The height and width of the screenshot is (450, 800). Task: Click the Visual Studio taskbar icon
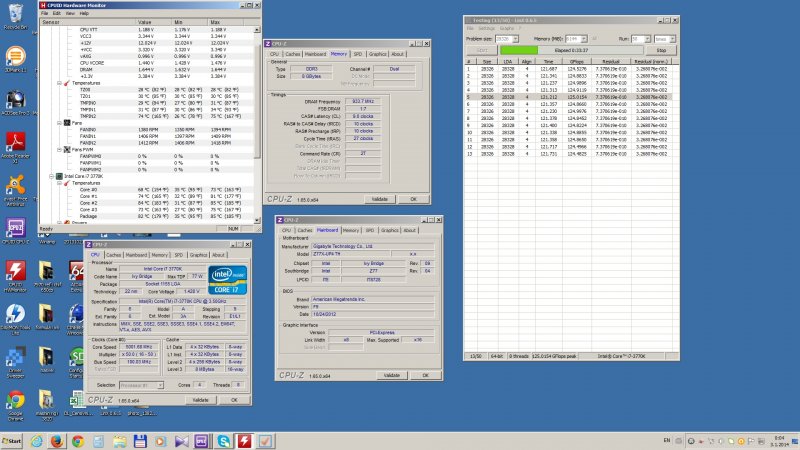(x=181, y=441)
